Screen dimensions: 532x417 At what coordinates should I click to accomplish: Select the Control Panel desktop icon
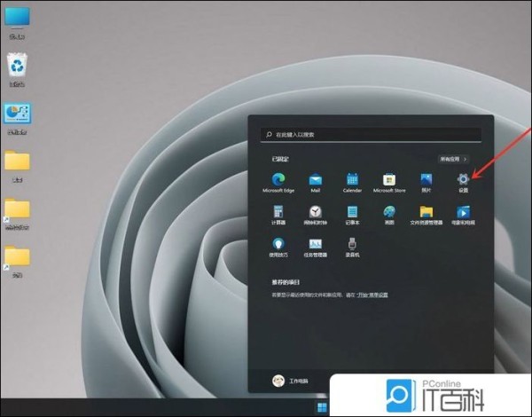pyautogui.click(x=17, y=118)
